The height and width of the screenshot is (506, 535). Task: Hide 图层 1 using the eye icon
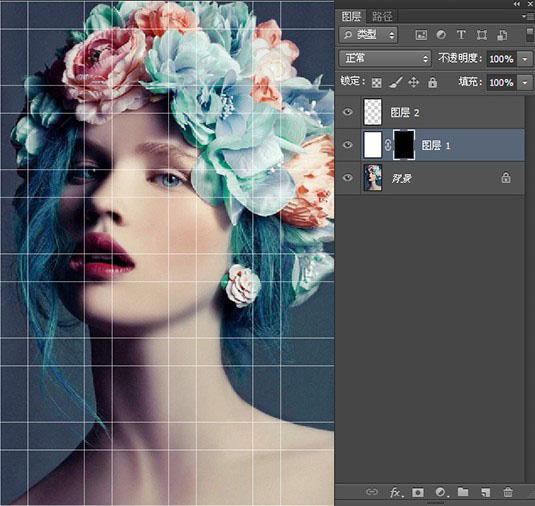click(x=348, y=145)
